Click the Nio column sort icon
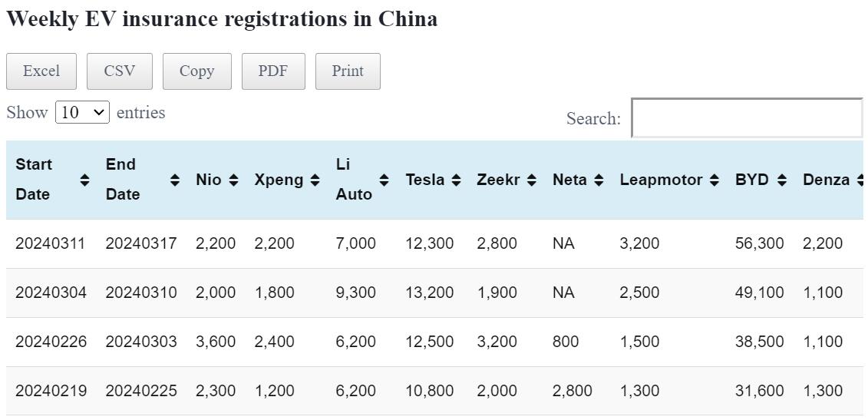Viewport: 868px width, 420px height. point(233,180)
